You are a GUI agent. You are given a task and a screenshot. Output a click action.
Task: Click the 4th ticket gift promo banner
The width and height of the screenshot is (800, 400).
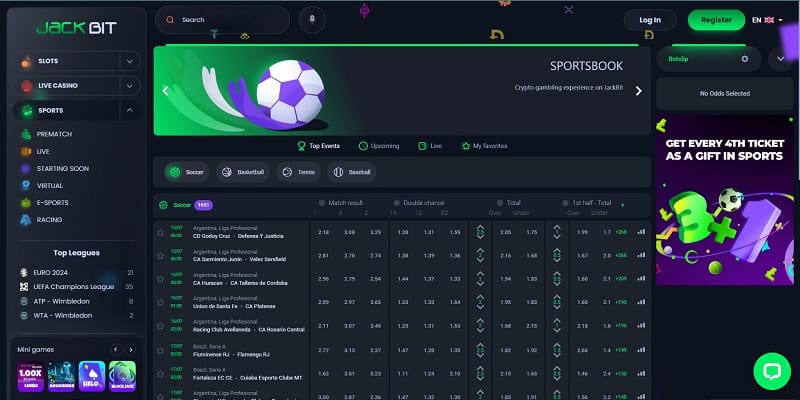725,200
